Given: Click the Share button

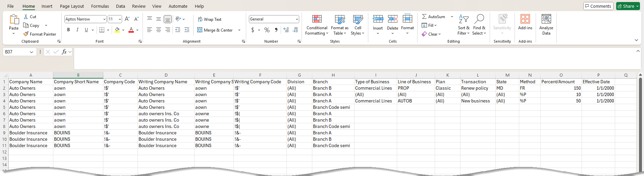Looking at the screenshot, I should (628, 6).
